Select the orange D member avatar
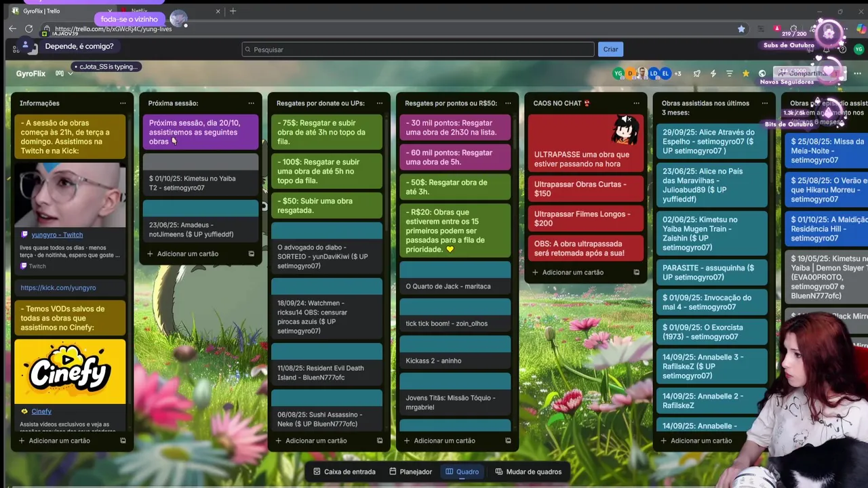This screenshot has height=488, width=868. point(630,73)
